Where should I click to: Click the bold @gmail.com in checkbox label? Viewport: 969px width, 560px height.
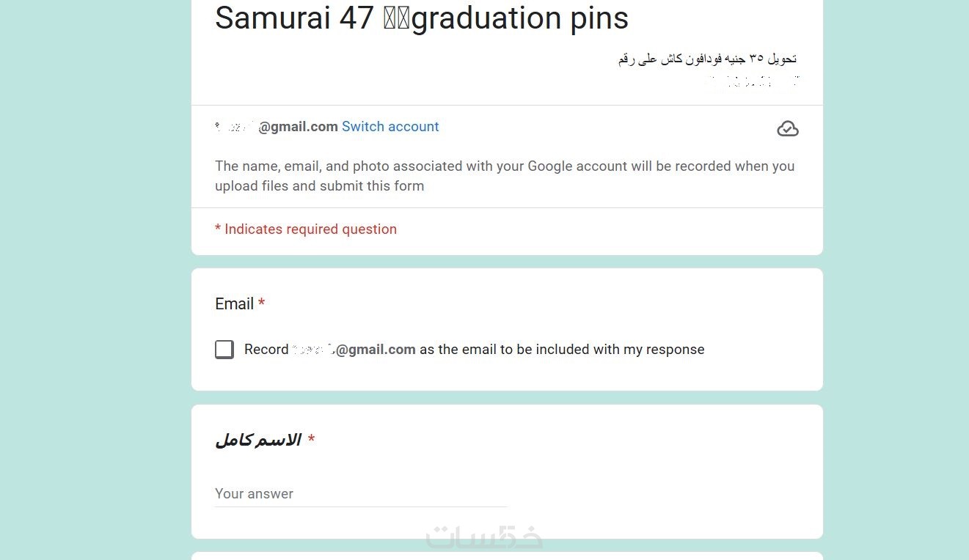tap(375, 350)
